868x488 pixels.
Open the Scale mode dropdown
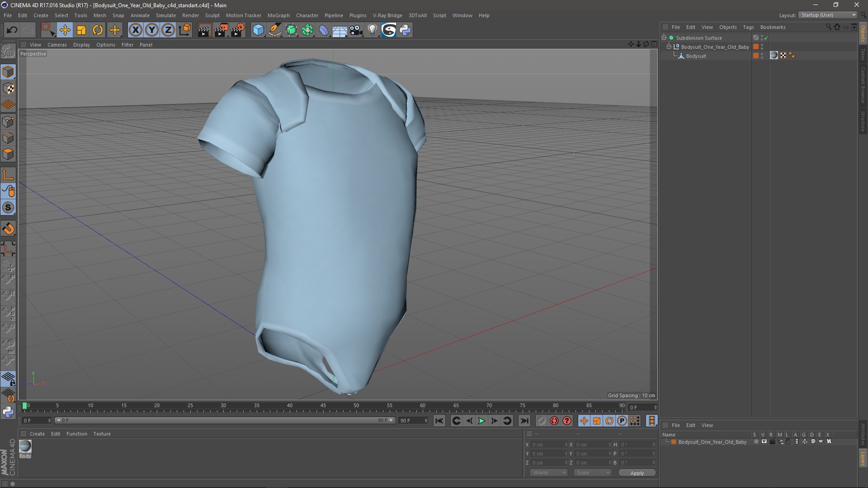pyautogui.click(x=593, y=473)
